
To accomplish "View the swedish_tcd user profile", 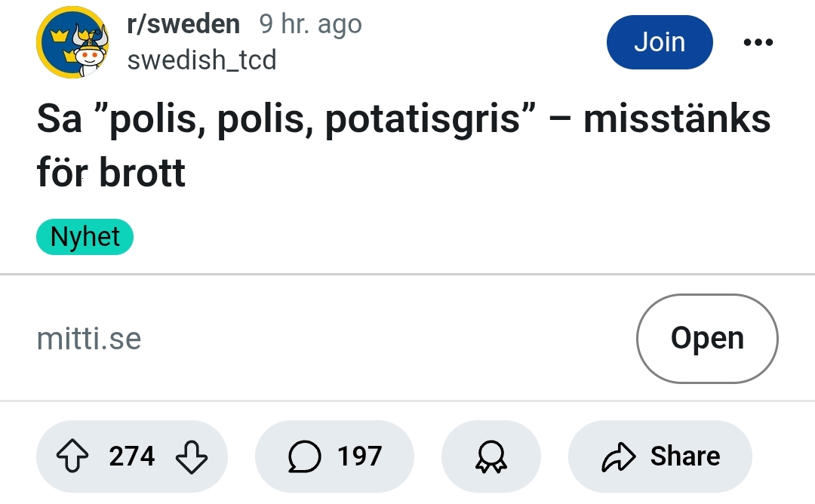I will [x=201, y=60].
